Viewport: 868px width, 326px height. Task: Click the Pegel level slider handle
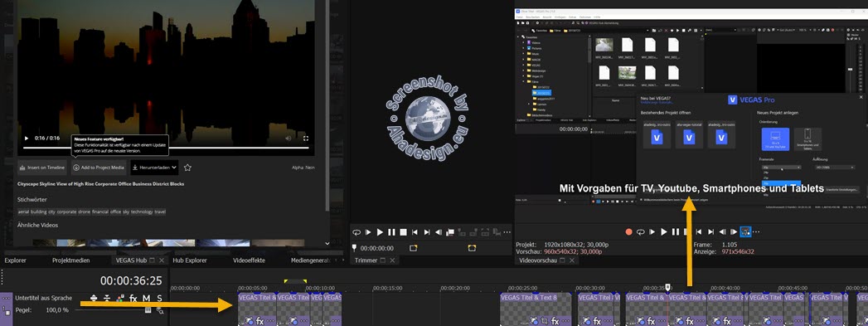pos(148,310)
